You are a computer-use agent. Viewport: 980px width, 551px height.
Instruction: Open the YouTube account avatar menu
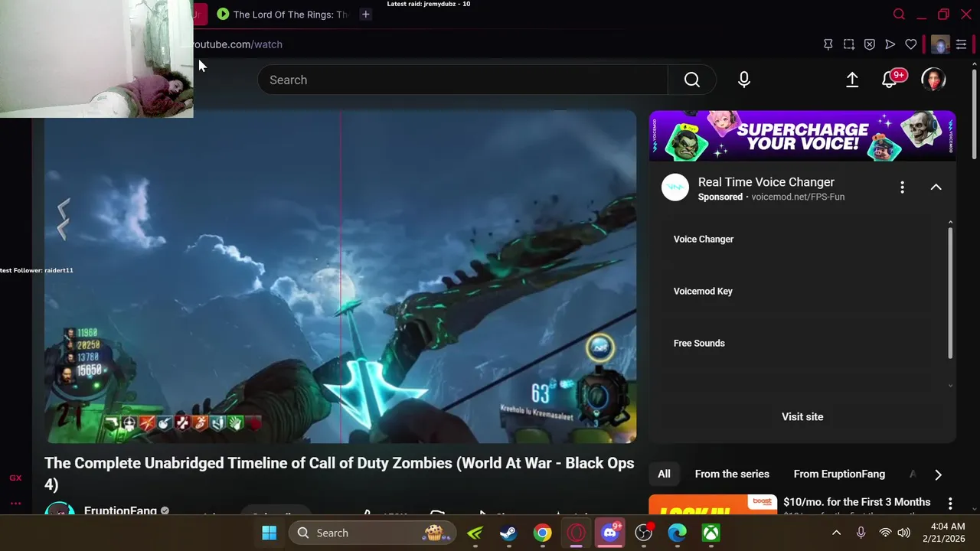coord(933,80)
